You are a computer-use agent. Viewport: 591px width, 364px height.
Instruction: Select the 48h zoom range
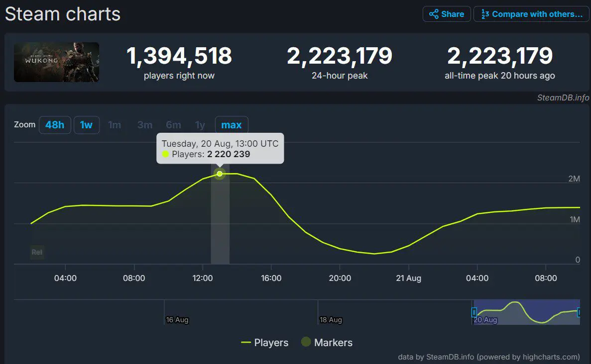click(55, 125)
